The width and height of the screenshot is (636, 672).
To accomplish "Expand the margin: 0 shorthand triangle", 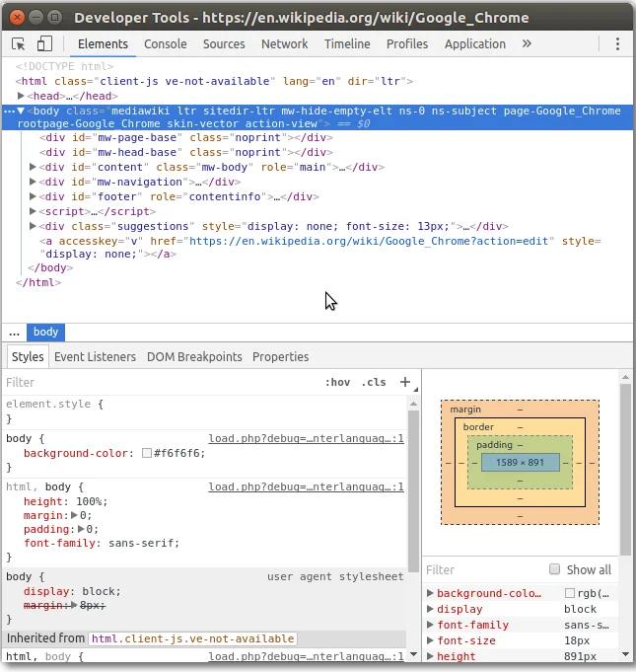I will coord(74,515).
